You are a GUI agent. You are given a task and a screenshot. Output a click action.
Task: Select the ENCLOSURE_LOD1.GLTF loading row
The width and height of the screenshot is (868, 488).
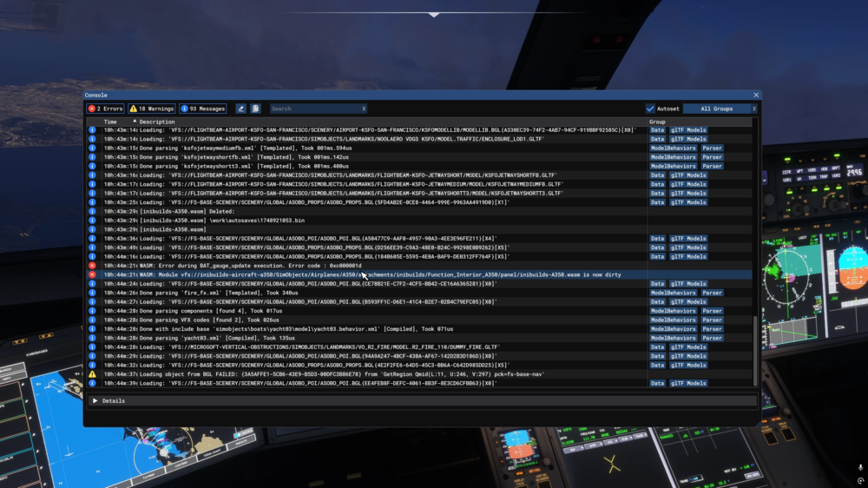point(419,139)
